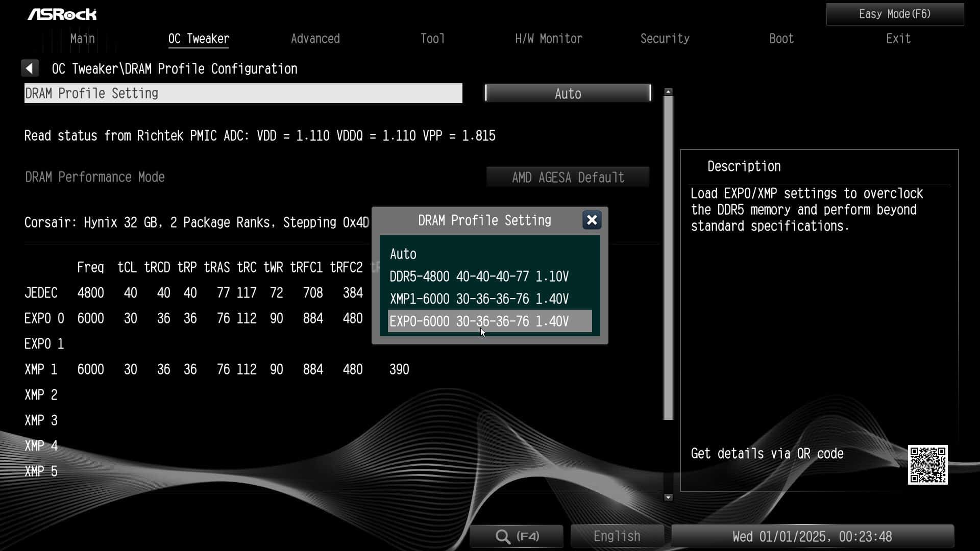
Task: Click the scrollbar up arrow
Action: pos(668,92)
